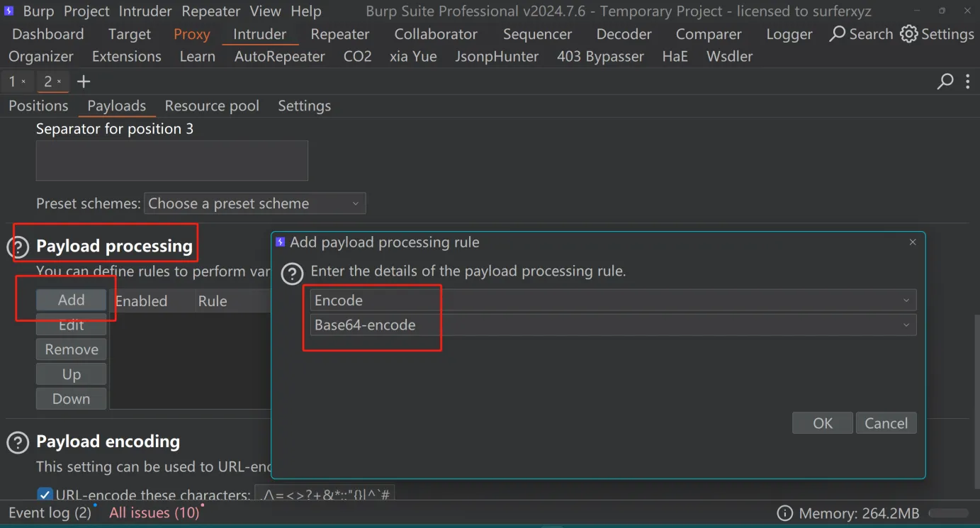Screen dimensions: 980x528
Task: Open the View menu
Action: point(266,11)
